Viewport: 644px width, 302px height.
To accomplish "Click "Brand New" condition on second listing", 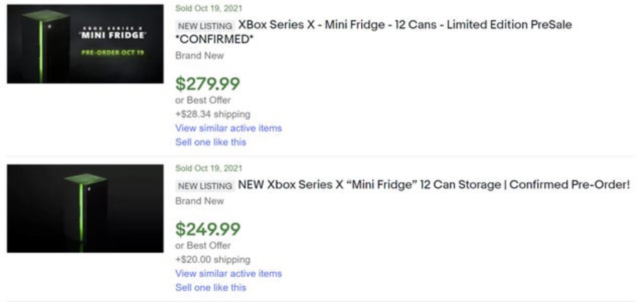I will click(199, 201).
